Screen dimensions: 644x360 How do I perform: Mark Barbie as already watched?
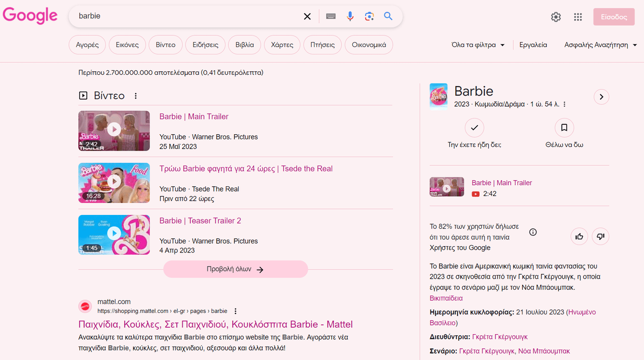point(474,128)
